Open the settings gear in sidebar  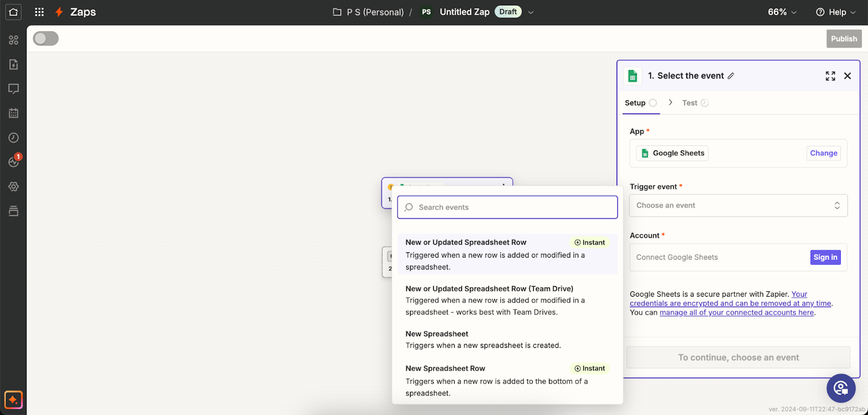coord(14,187)
